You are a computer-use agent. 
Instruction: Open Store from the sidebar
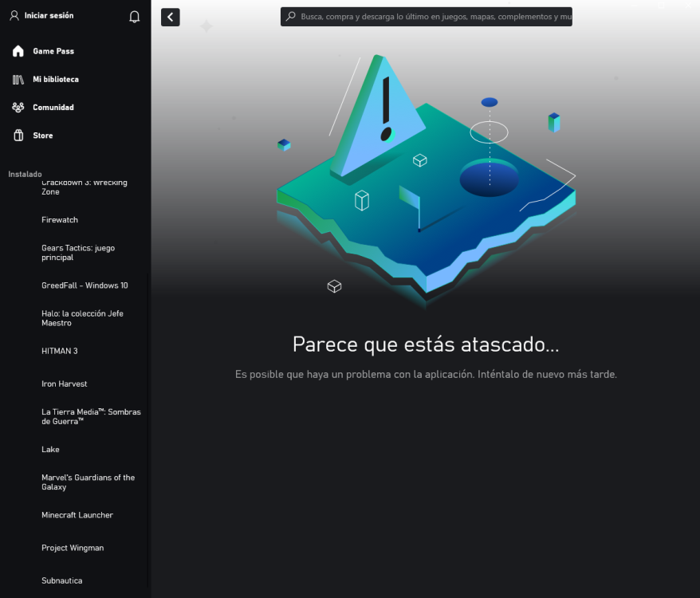click(42, 135)
